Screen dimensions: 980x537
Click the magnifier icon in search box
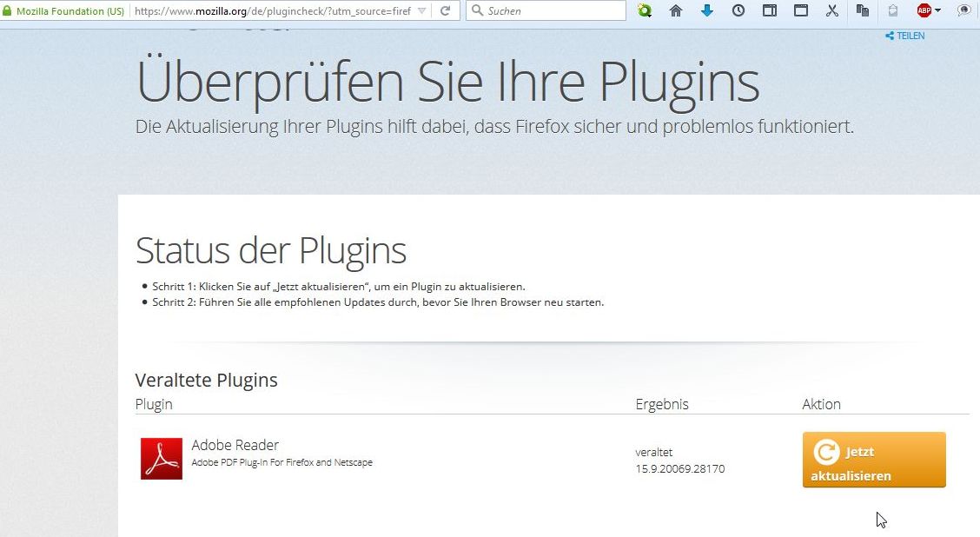(x=477, y=10)
